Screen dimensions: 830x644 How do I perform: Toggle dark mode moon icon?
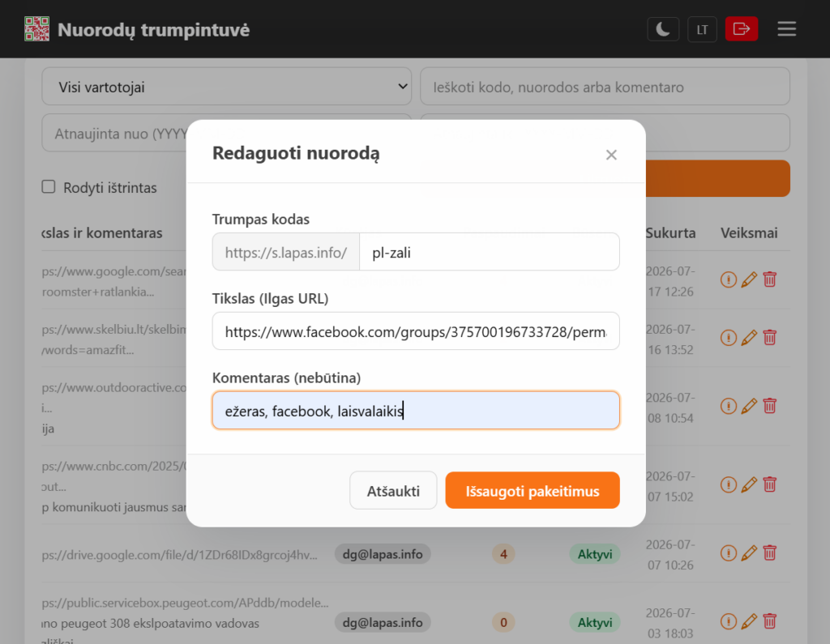pos(663,29)
